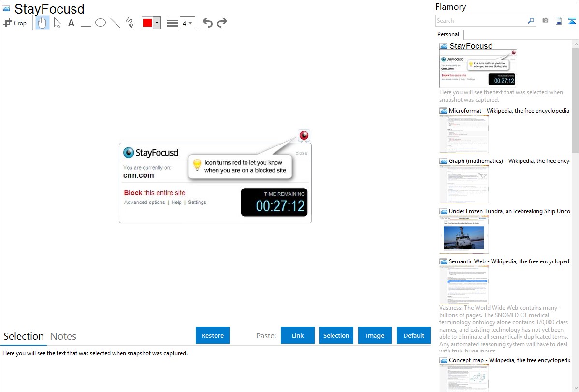The width and height of the screenshot is (579, 392).
Task: Click the blue upload-arrow icon beside Search
Action: (x=572, y=21)
